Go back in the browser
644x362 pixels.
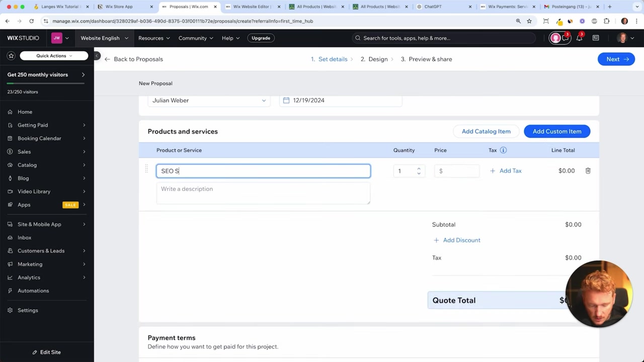(8, 21)
